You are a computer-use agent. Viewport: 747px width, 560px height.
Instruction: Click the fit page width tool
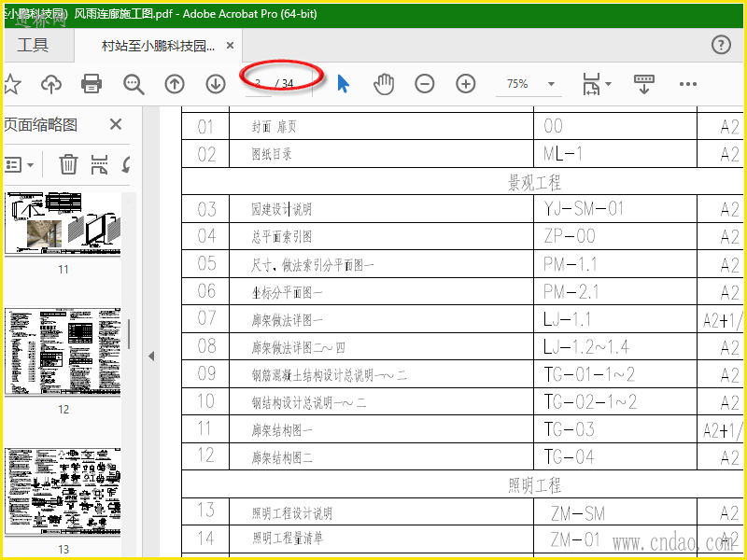[x=591, y=84]
